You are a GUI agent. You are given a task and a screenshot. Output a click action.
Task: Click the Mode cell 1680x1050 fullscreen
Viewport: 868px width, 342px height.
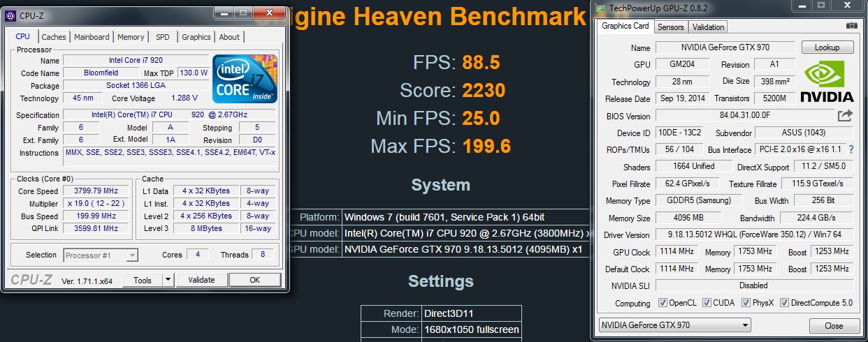pos(472,330)
